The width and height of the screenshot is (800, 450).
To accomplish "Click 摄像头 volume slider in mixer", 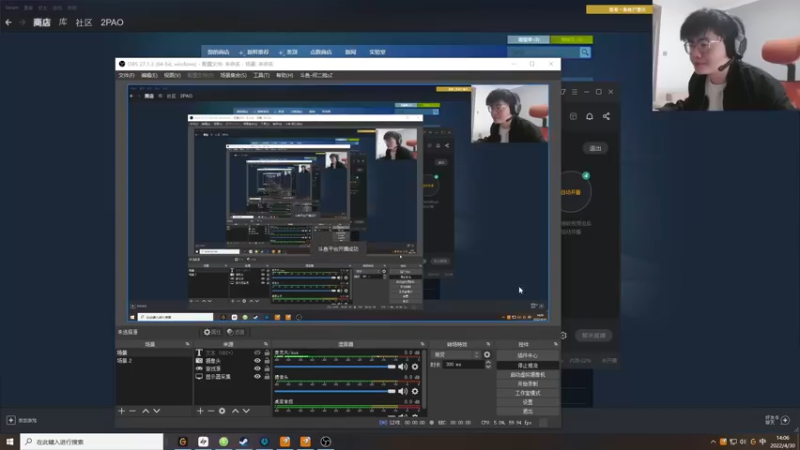I will 335,391.
